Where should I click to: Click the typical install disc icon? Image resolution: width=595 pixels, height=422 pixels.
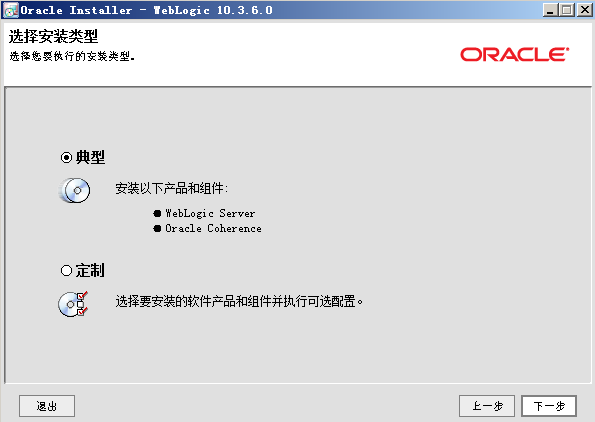tap(75, 190)
